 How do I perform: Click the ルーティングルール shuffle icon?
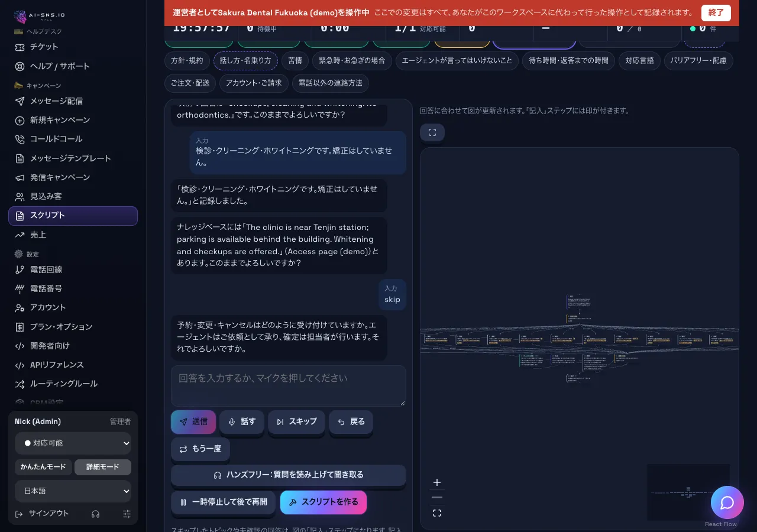[20, 384]
